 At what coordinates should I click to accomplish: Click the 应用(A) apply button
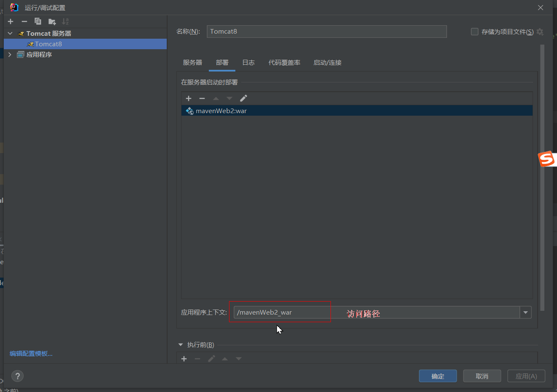pyautogui.click(x=526, y=376)
